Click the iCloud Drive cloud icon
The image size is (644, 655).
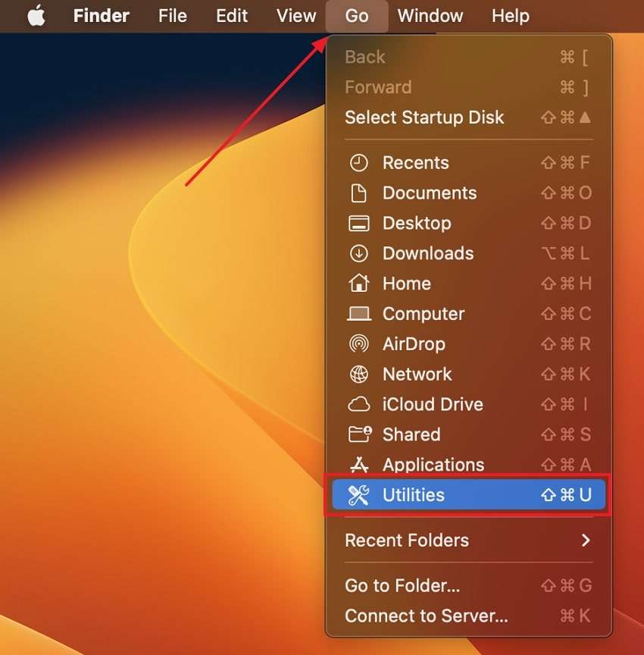[x=358, y=404]
